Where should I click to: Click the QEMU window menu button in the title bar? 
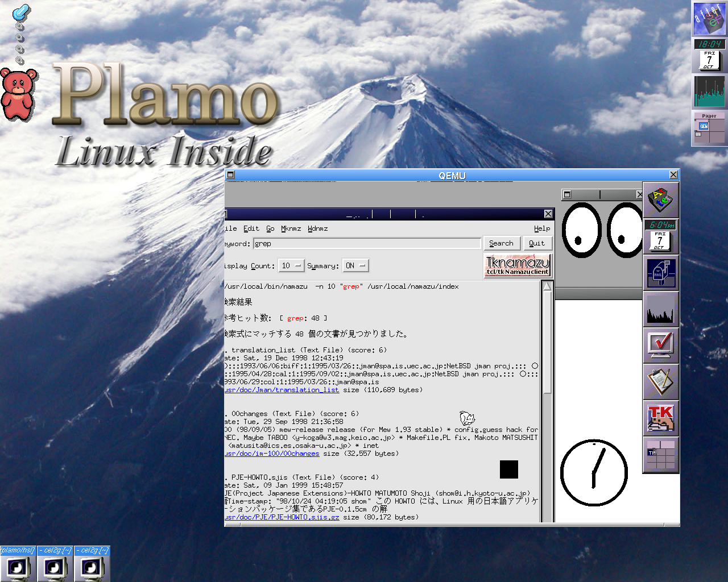point(230,175)
